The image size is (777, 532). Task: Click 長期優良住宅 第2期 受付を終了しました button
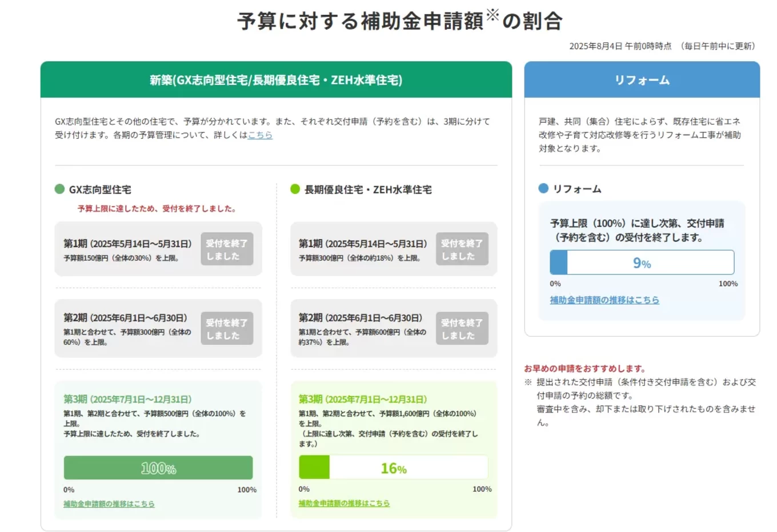point(462,328)
